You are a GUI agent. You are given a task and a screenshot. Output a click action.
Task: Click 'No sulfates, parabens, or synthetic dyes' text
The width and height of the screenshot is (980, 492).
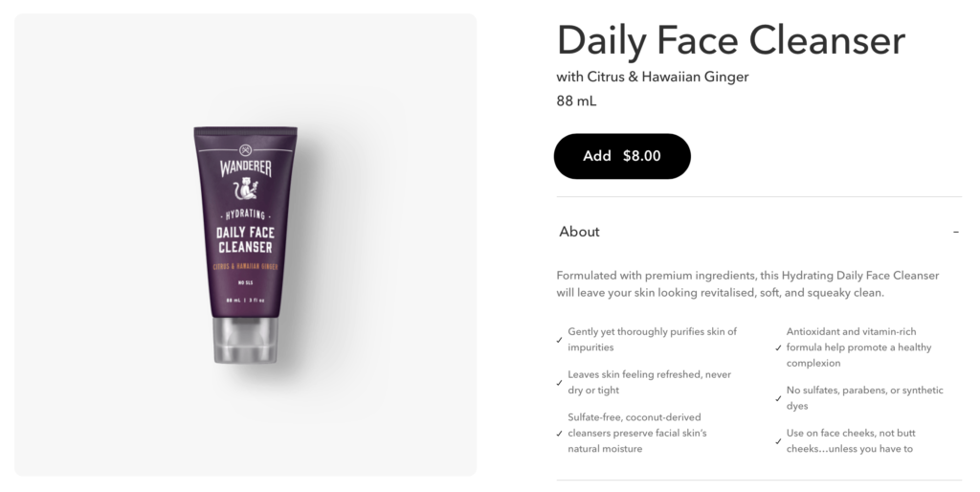tap(865, 398)
